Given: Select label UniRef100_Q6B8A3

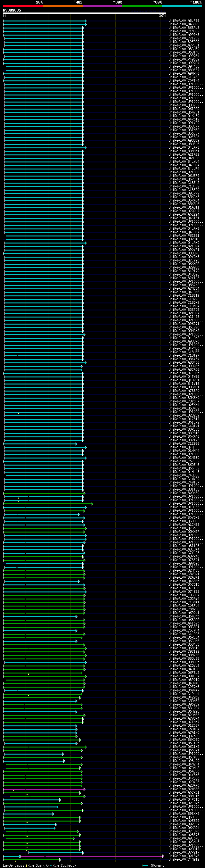Looking at the screenshot, I should [184, 521].
